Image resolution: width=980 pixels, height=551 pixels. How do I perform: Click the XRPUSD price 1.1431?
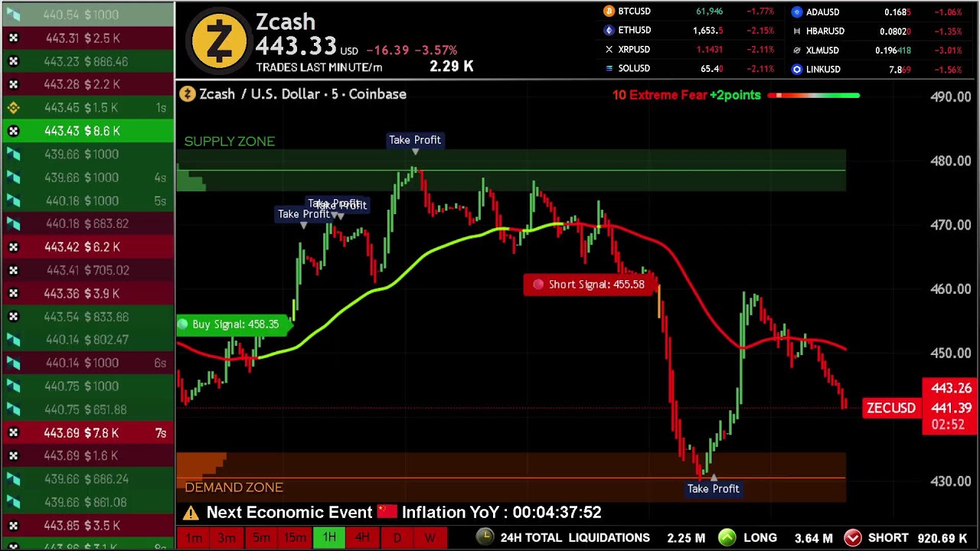709,49
